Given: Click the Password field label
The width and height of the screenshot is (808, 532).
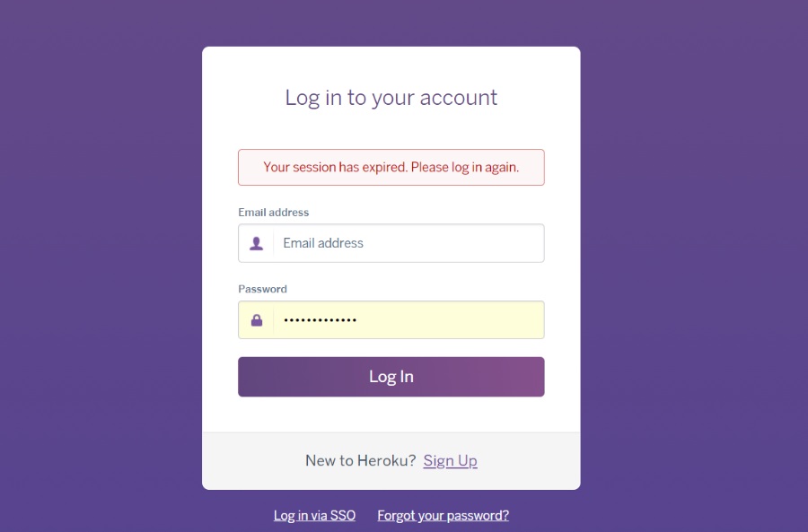Looking at the screenshot, I should (262, 289).
